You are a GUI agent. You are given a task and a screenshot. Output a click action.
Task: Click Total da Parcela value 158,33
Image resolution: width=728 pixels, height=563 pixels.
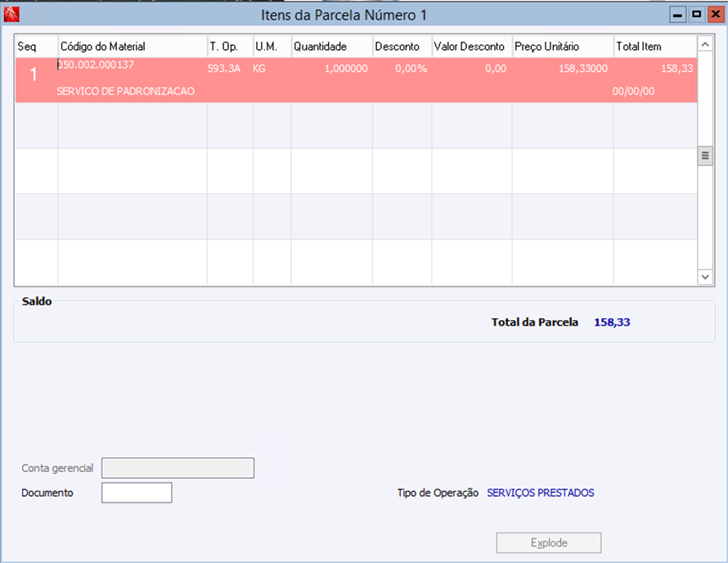pos(612,322)
